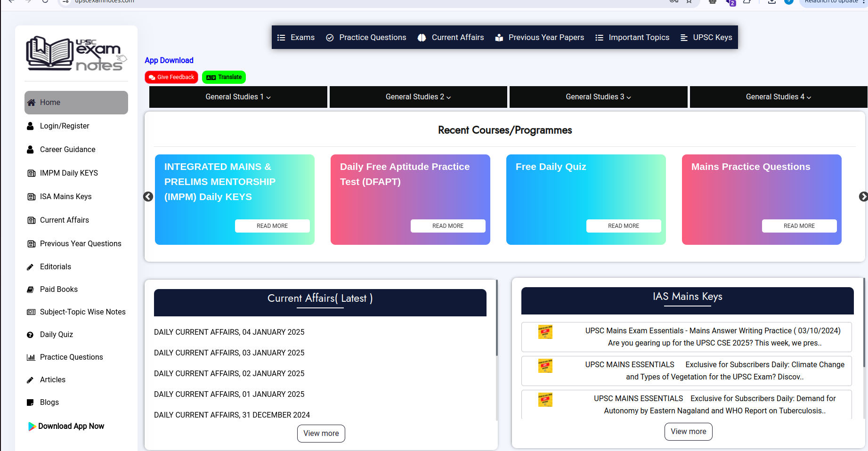868x451 pixels.
Task: Click the Editorials pencil icon
Action: (x=31, y=267)
